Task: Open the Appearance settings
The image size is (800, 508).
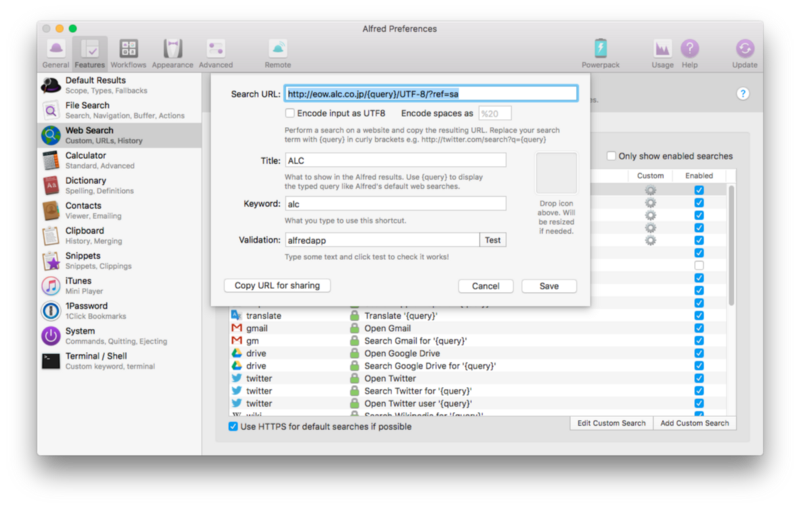Action: pyautogui.click(x=172, y=53)
